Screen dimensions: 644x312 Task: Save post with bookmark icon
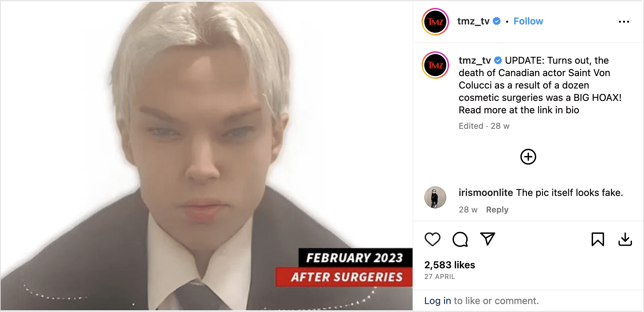point(598,239)
